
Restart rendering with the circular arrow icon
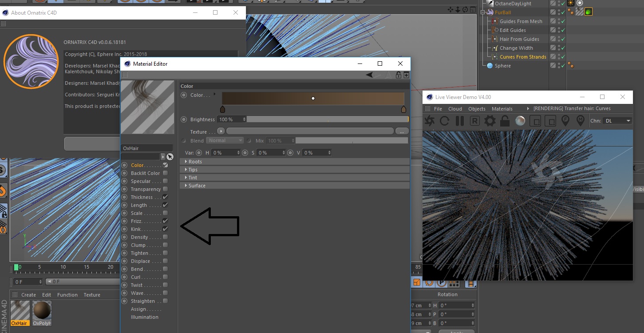445,121
